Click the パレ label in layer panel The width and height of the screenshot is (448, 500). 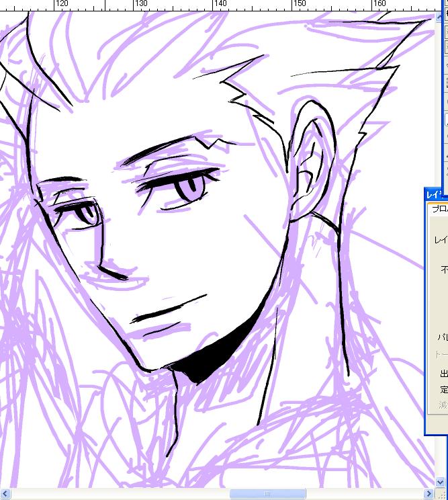tap(443, 337)
